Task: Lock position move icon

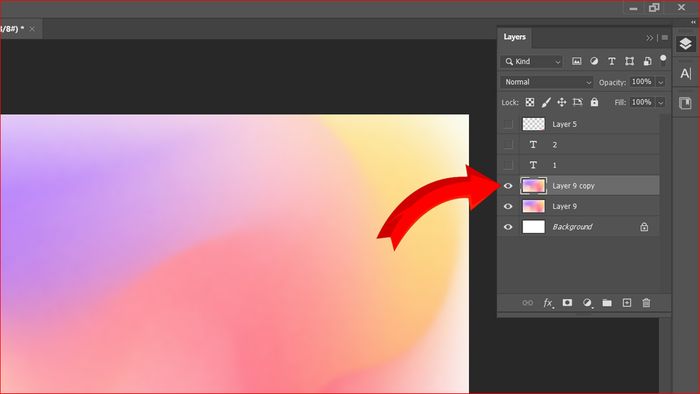Action: coord(562,102)
